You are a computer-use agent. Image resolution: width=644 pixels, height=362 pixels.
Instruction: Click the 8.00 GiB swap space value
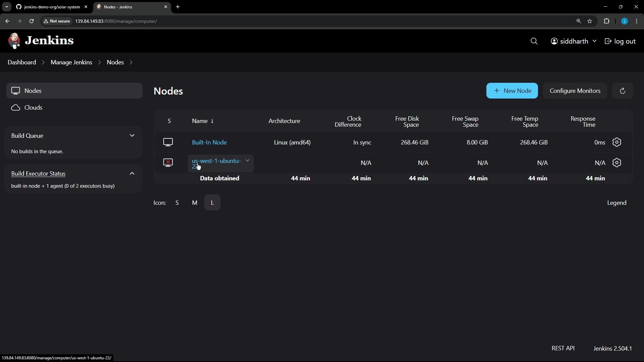[477, 142]
